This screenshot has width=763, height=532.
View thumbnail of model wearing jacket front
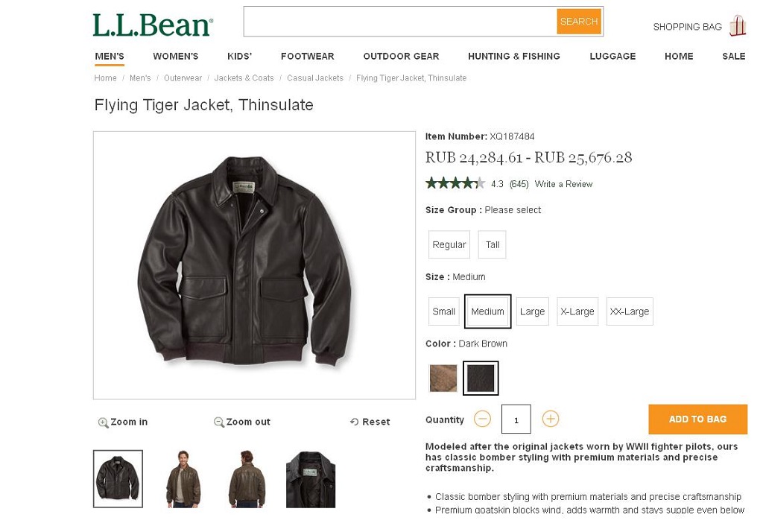pos(183,479)
